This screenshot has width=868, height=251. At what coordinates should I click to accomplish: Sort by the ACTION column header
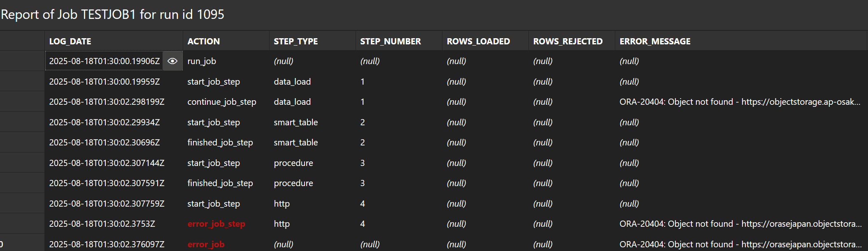[226, 41]
